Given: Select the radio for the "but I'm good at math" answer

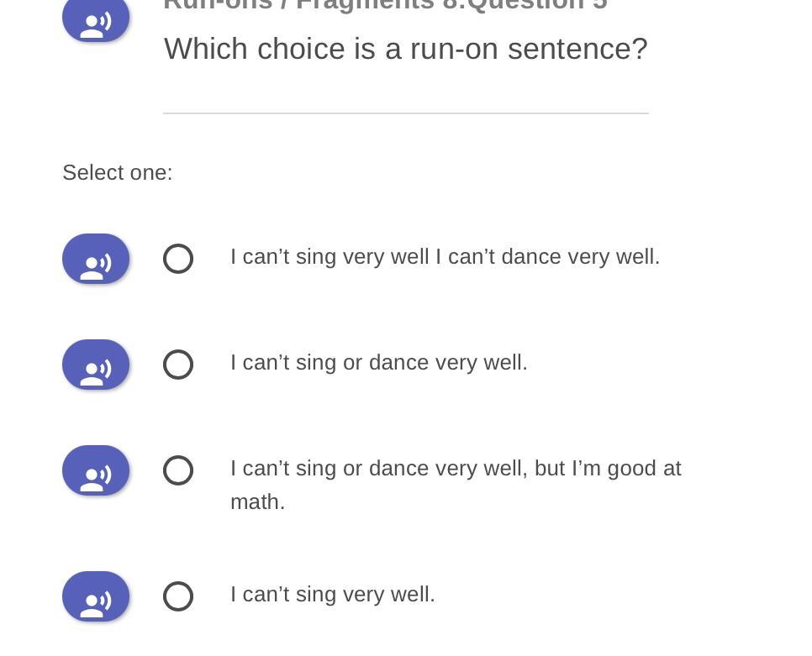Looking at the screenshot, I should pos(178,470).
